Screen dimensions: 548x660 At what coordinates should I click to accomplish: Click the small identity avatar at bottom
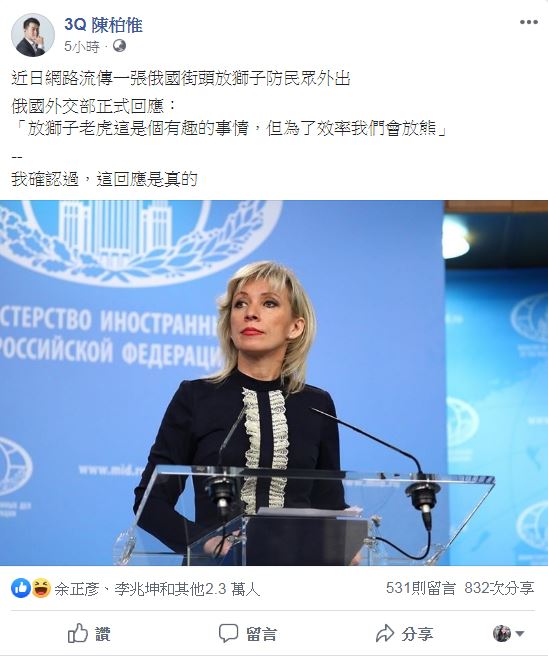tap(502, 633)
